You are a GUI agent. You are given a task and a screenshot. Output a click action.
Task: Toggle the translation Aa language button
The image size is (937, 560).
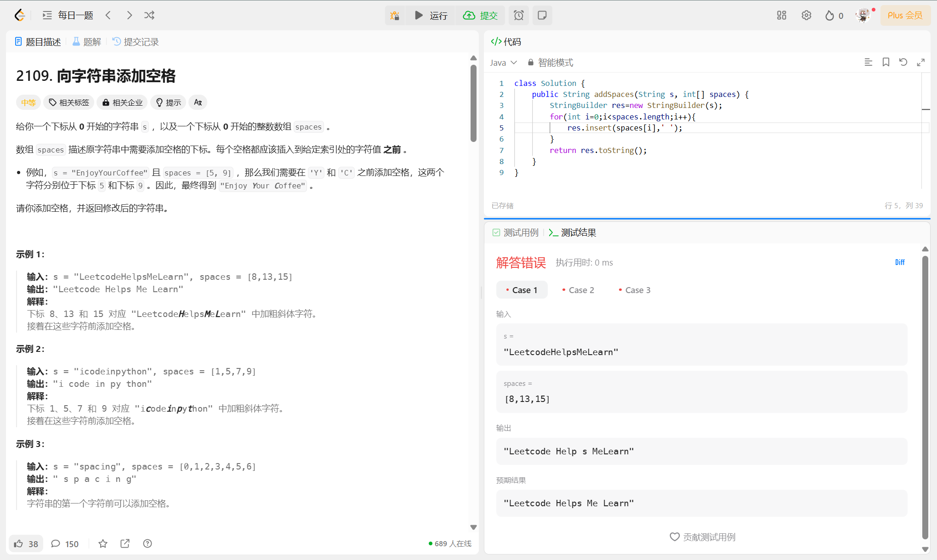[198, 102]
